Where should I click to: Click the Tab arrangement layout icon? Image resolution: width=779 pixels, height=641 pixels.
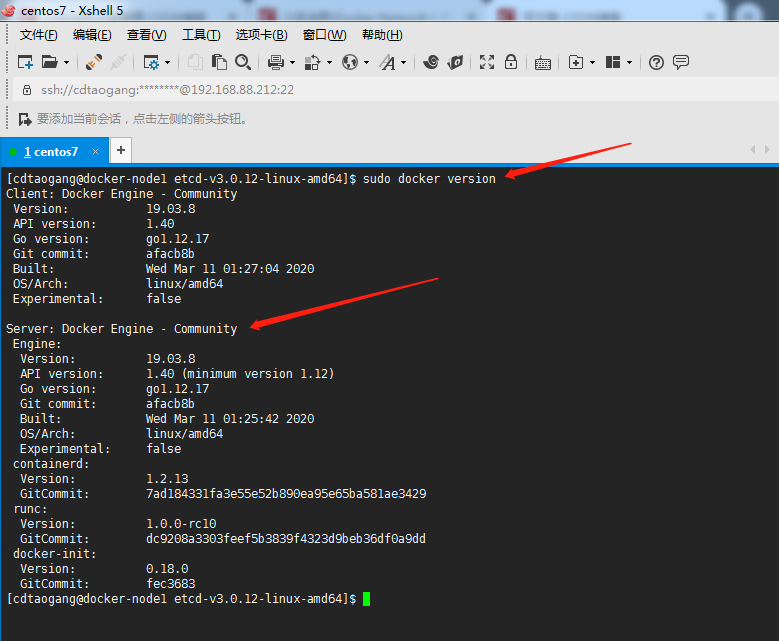click(613, 62)
